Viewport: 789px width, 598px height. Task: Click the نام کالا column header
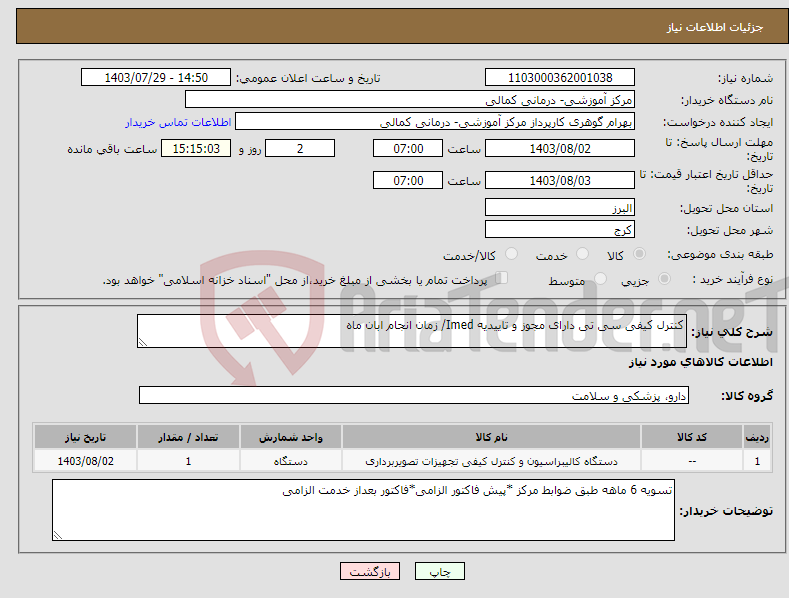click(491, 437)
